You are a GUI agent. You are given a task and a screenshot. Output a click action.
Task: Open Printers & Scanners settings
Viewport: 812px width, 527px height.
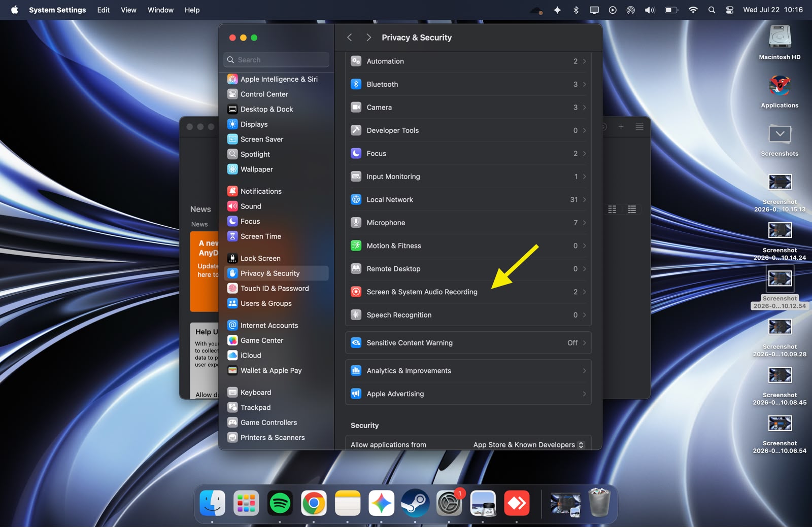click(276, 438)
